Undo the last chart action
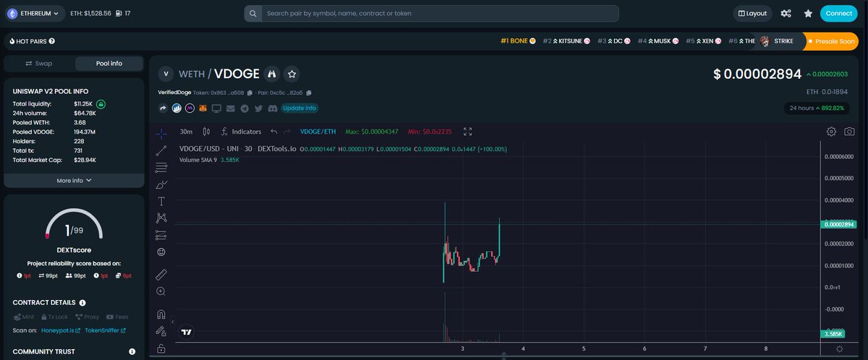 [273, 132]
